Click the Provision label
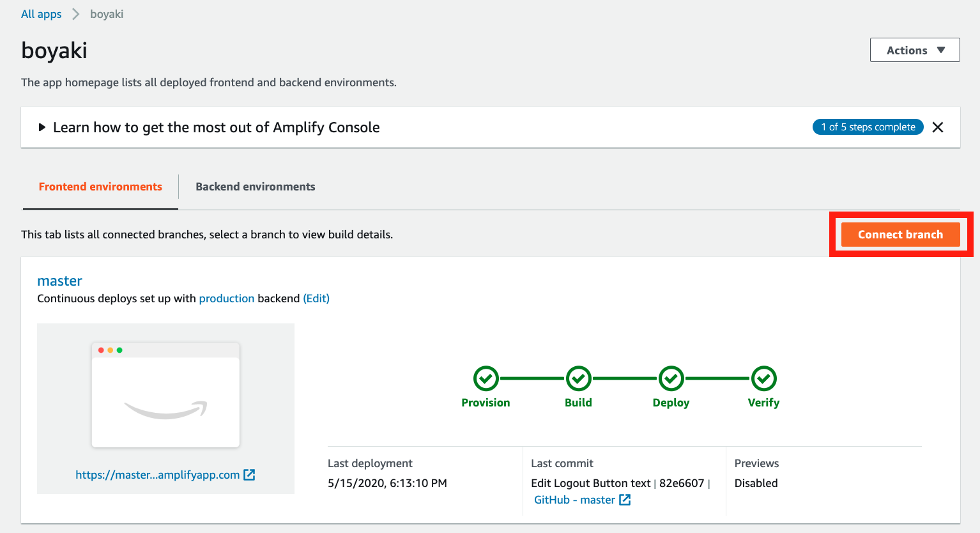 pos(486,403)
